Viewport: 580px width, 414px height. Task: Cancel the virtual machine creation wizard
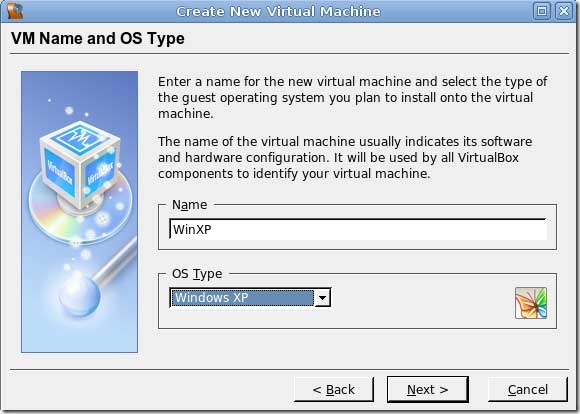(x=528, y=390)
